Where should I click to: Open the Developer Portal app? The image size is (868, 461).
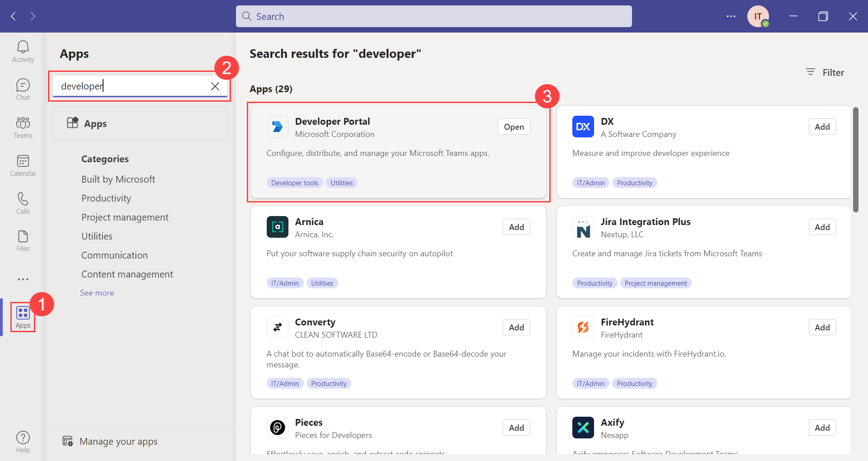tap(514, 127)
